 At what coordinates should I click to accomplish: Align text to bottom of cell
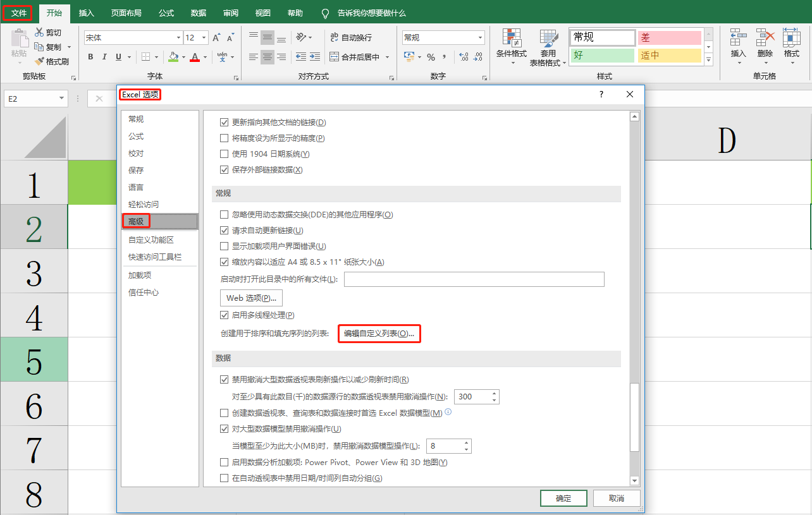pyautogui.click(x=281, y=38)
